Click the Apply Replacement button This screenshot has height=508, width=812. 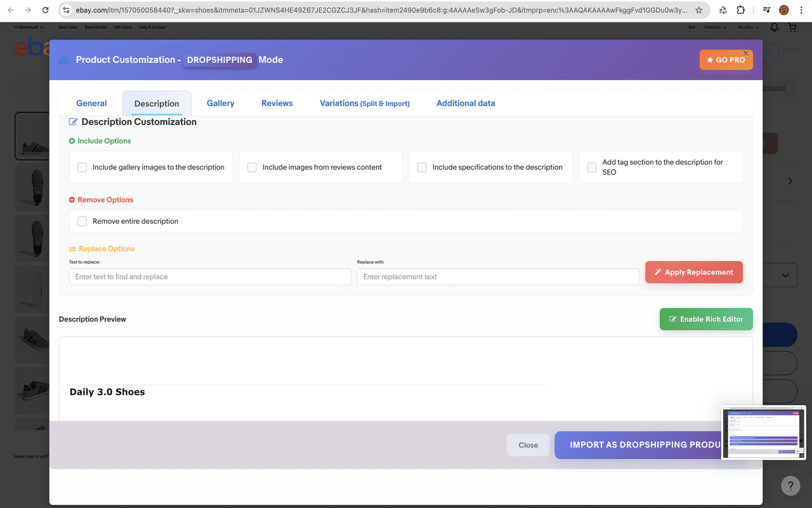coord(693,272)
